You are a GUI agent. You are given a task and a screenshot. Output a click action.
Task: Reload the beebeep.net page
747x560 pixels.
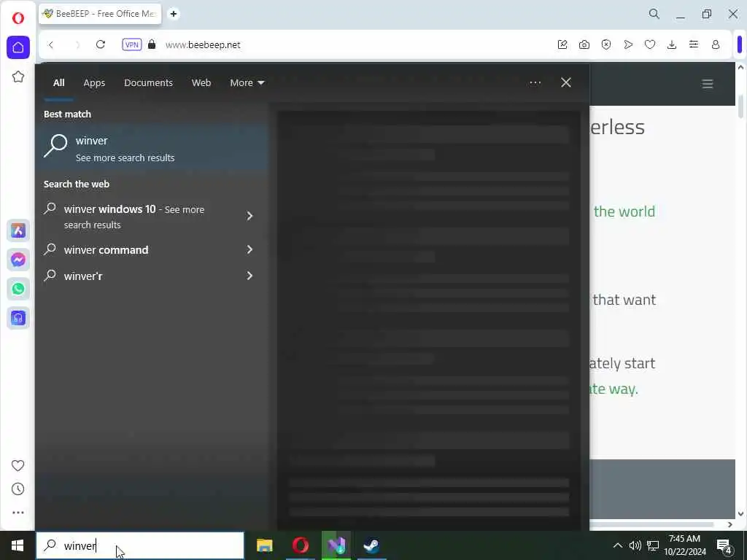click(x=101, y=44)
